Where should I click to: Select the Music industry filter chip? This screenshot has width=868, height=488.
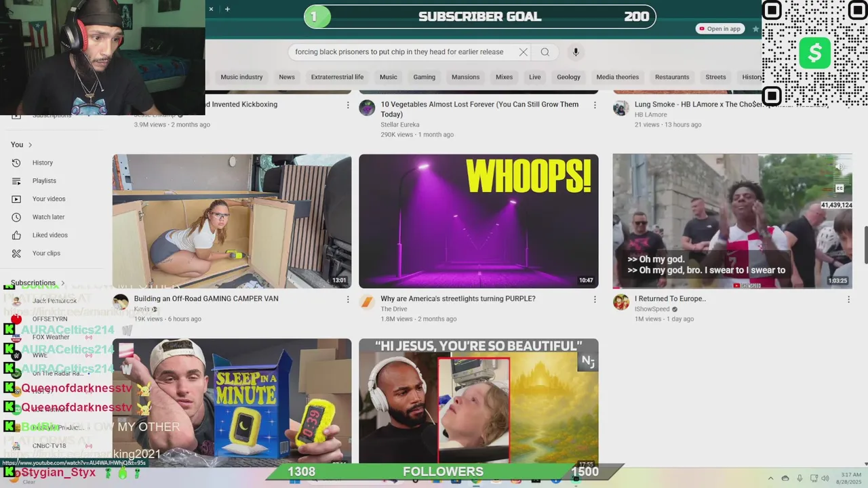click(x=241, y=77)
